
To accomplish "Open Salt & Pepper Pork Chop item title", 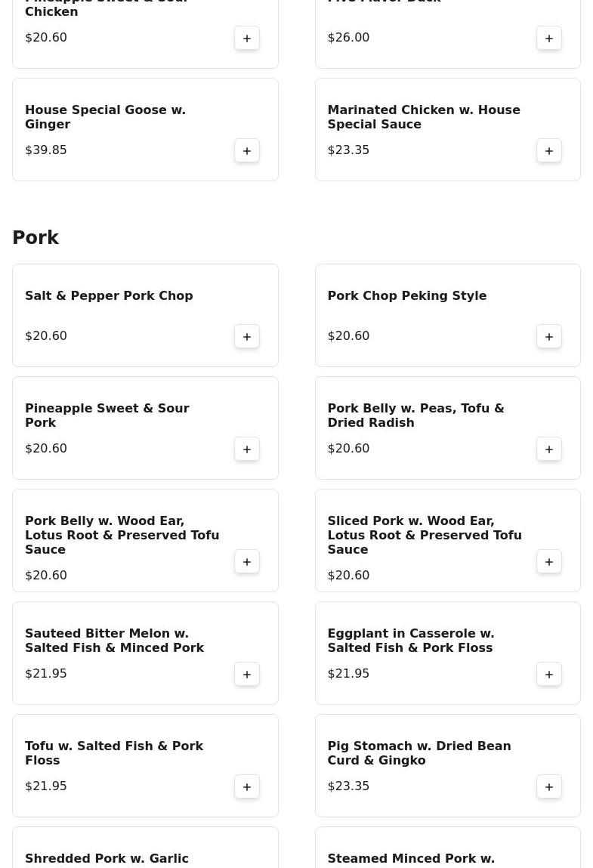I will 109,296.
